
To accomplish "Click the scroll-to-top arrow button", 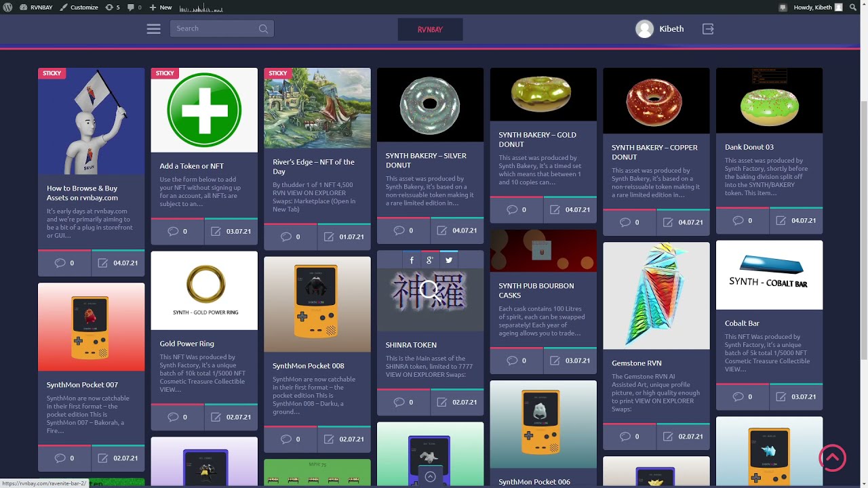I will click(x=832, y=457).
